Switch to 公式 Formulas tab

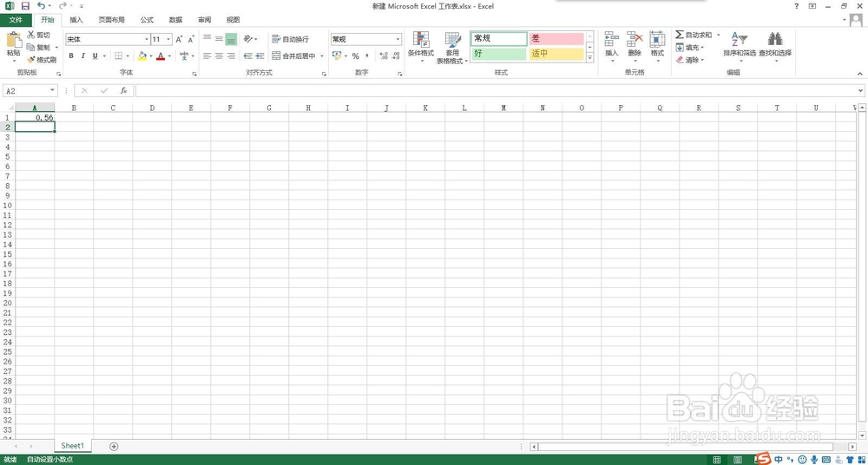[x=147, y=20]
